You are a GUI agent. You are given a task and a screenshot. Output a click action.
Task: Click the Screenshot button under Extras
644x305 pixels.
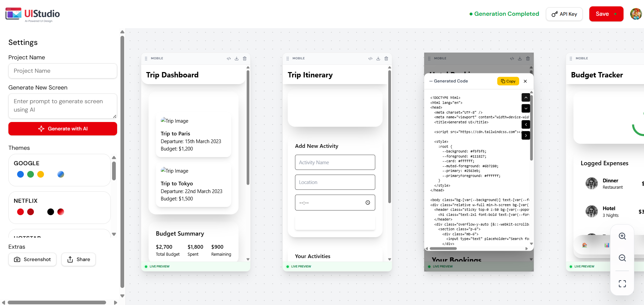32,259
